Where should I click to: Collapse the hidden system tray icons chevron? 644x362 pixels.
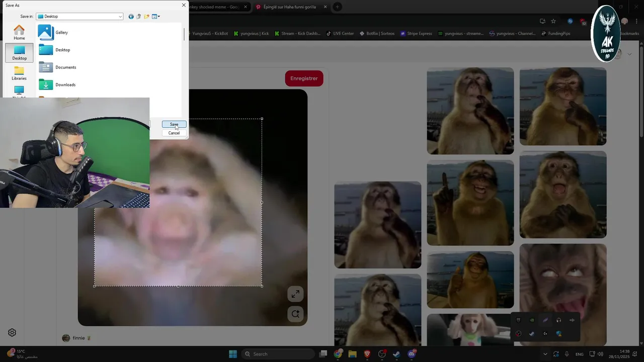(x=545, y=354)
